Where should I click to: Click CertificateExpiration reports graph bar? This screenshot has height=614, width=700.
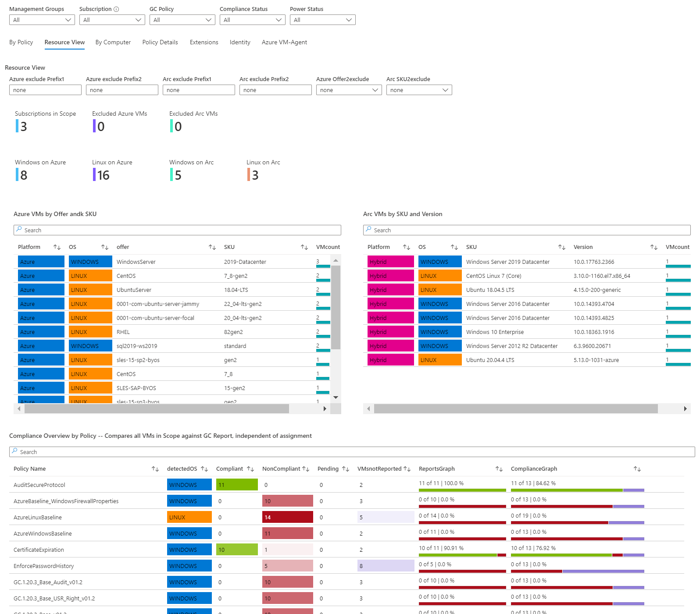(462, 555)
